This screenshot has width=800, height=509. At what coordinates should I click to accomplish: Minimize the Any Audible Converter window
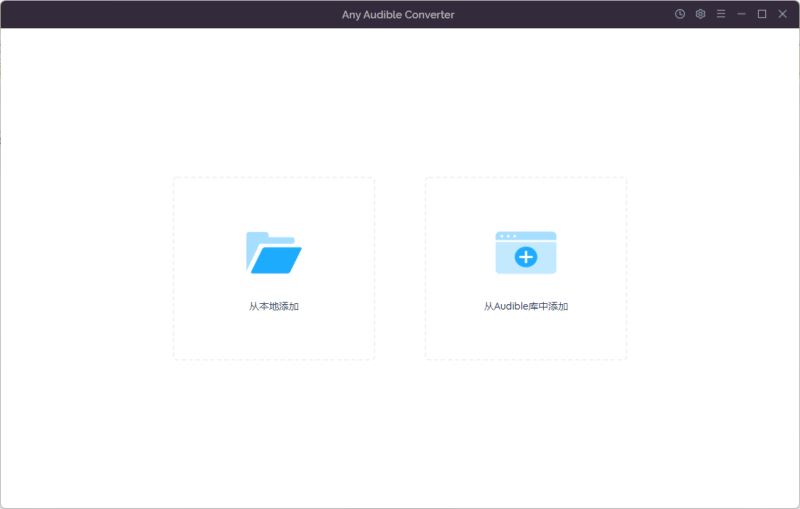[x=741, y=14]
